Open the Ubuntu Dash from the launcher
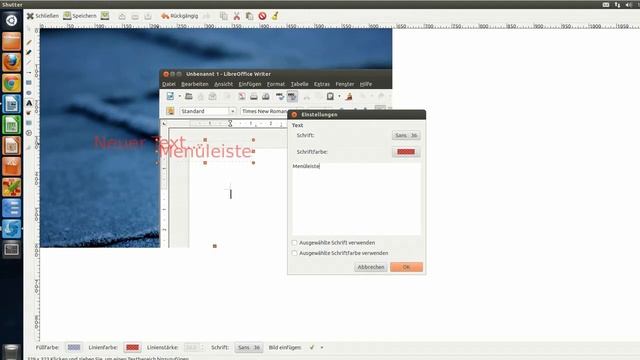Screen dimensions: 640x360 pos(11,20)
